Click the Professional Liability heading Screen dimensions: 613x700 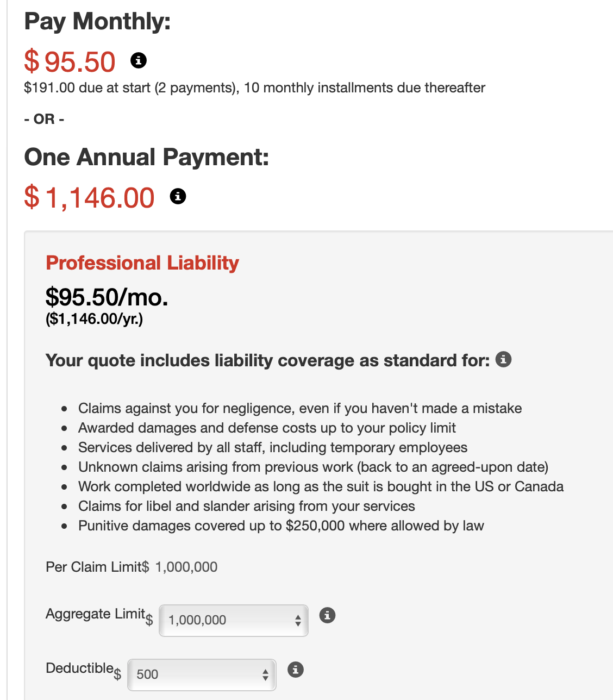142,262
